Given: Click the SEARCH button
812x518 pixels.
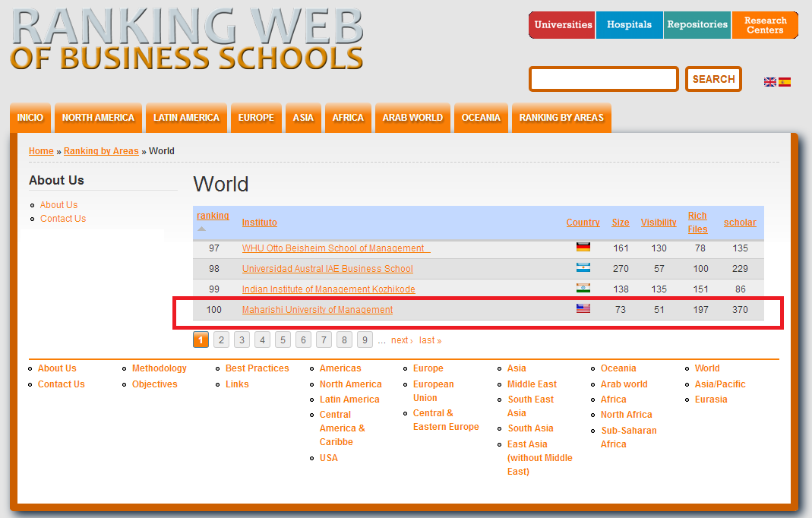Looking at the screenshot, I should [713, 79].
